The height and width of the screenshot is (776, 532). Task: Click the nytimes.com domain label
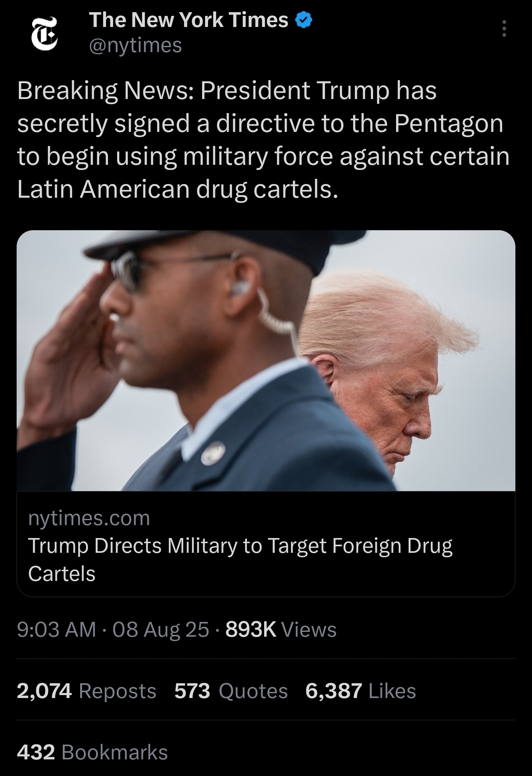89,518
